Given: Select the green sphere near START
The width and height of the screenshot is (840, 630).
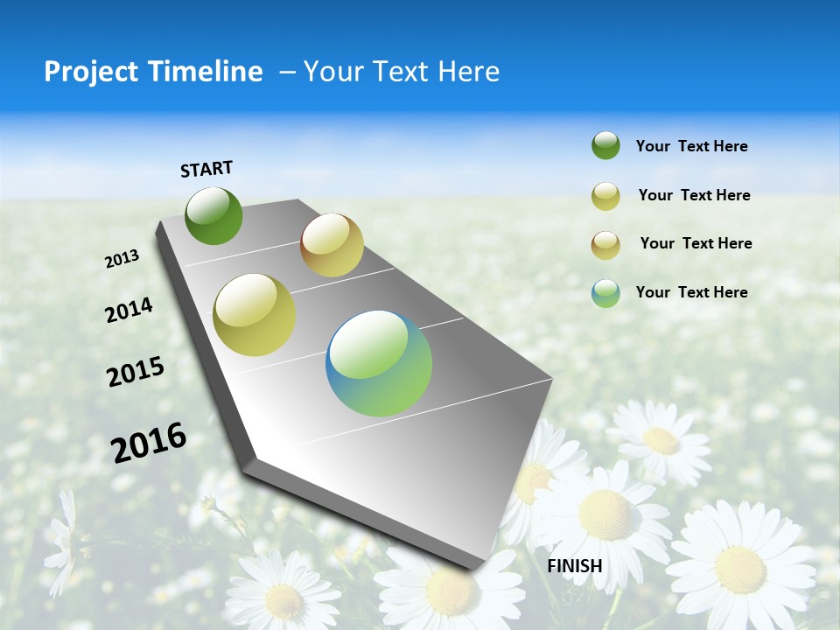Looking at the screenshot, I should [x=213, y=218].
